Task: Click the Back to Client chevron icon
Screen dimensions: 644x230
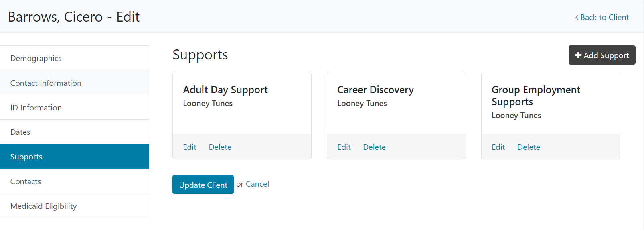Action: [x=577, y=18]
